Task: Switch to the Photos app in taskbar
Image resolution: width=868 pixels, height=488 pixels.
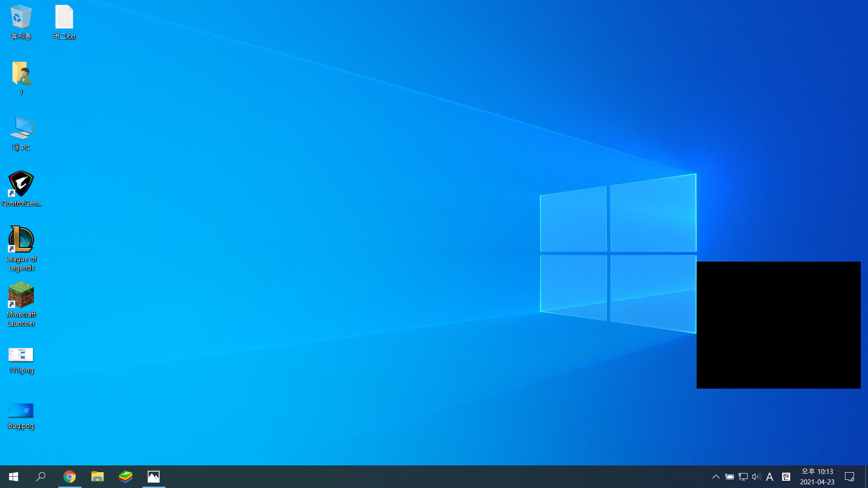Action: tap(154, 477)
